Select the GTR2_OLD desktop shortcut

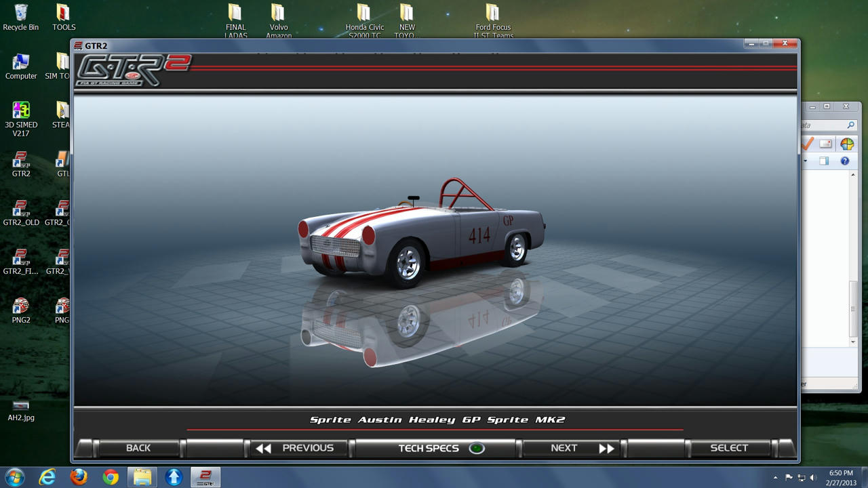(x=21, y=213)
